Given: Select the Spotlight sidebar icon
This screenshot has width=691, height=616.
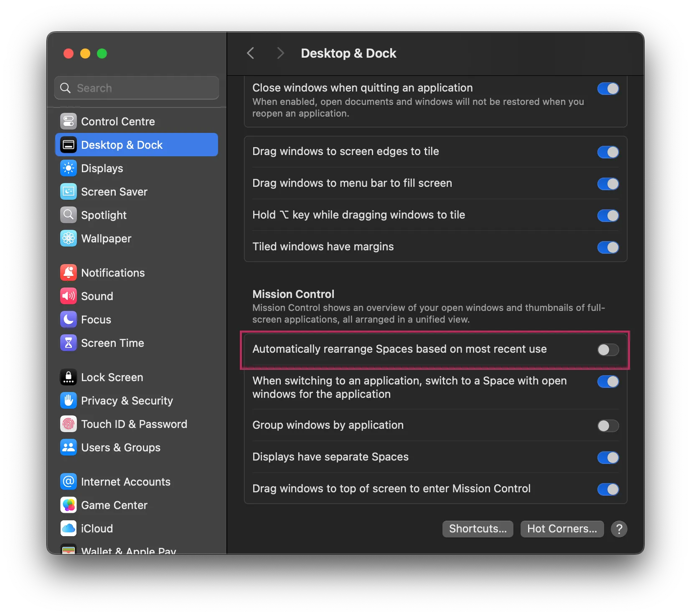Looking at the screenshot, I should (x=69, y=215).
